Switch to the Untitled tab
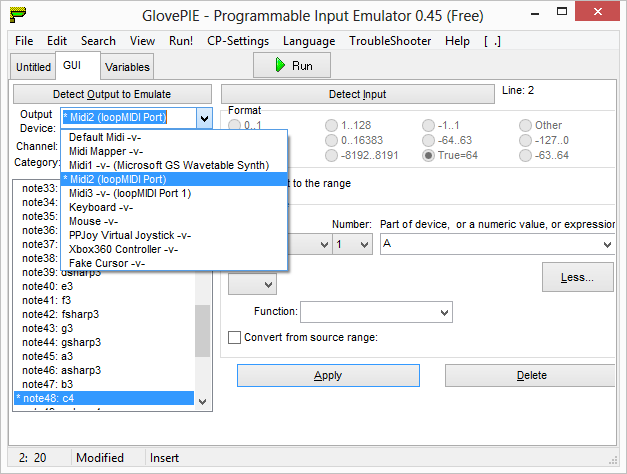This screenshot has width=627, height=474. (x=33, y=67)
